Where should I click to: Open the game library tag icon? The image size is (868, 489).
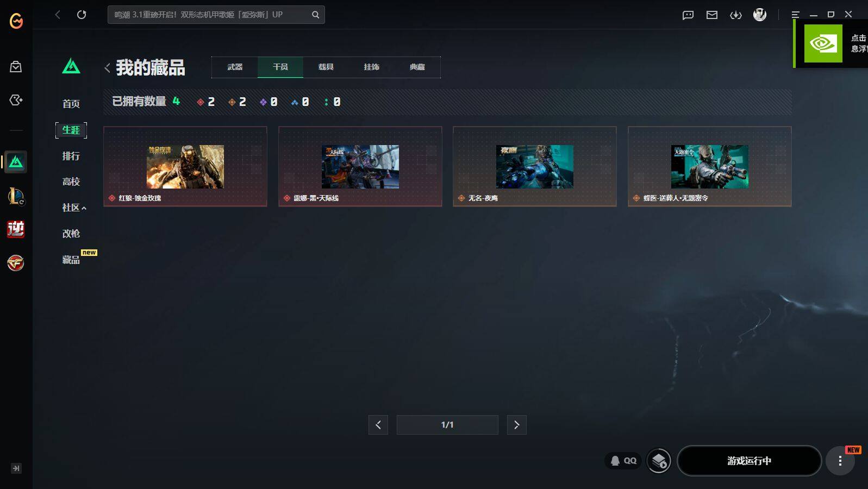pos(16,100)
